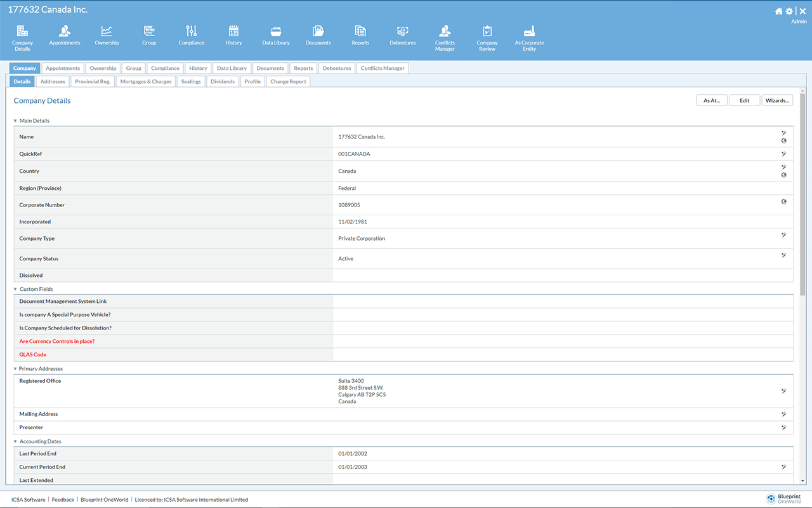
Task: Collapse the Primary Addresses section
Action: point(15,368)
